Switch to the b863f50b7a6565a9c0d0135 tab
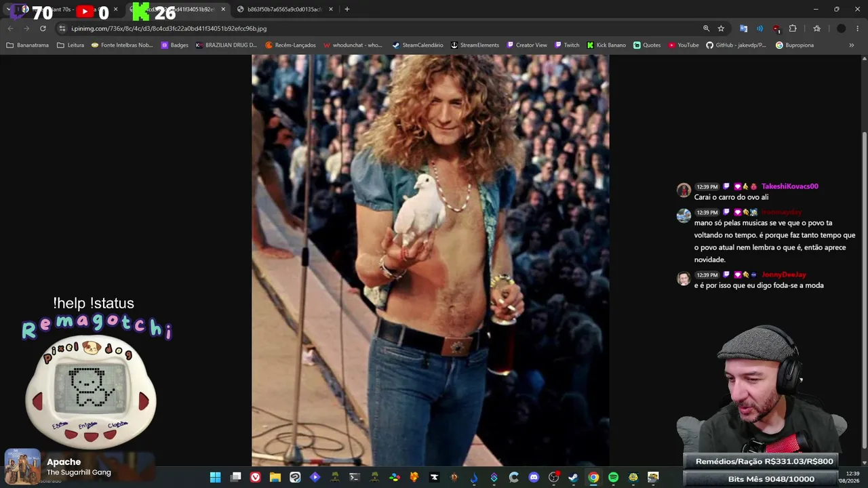Viewport: 868px width, 488px height. point(284,9)
